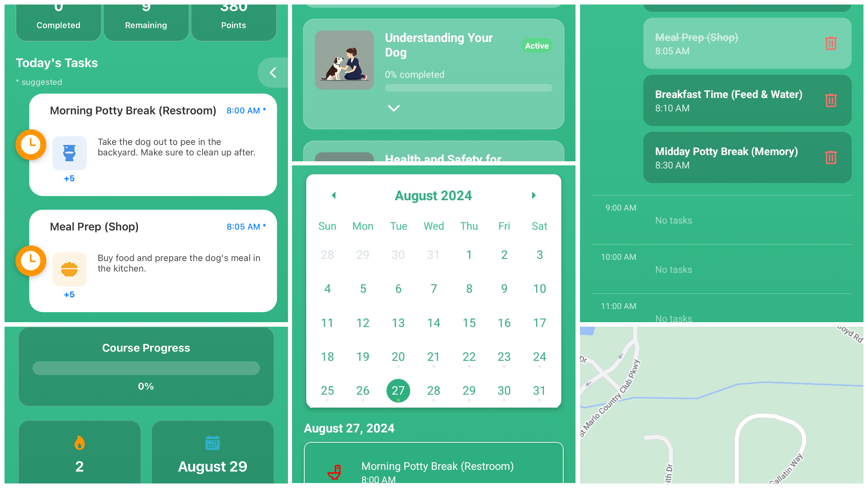The width and height of the screenshot is (868, 488).
Task: Toggle the Morning Potty Break clock indicator
Action: 32,145
